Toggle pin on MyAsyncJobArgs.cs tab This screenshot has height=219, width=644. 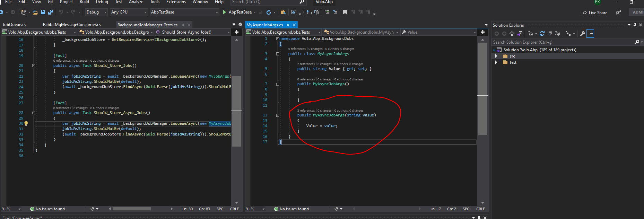288,25
